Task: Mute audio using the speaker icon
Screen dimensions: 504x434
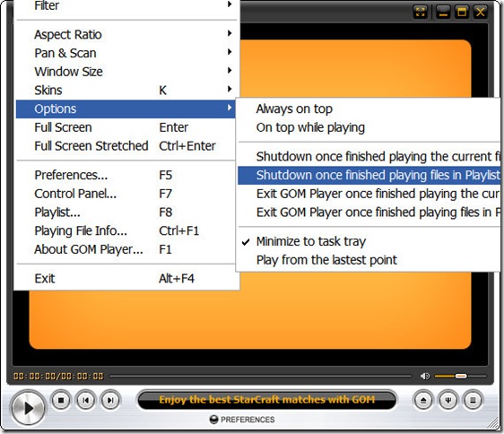Action: click(x=425, y=376)
